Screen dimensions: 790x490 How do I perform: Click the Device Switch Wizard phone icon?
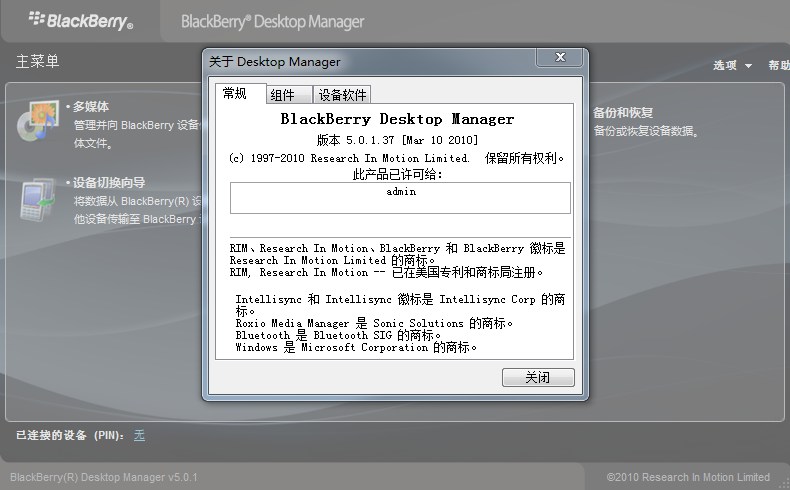(38, 198)
